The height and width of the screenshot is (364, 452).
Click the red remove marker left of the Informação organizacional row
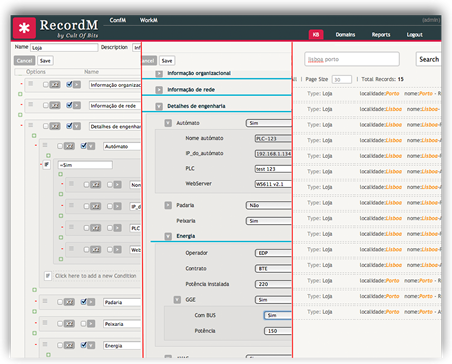[x=21, y=84]
